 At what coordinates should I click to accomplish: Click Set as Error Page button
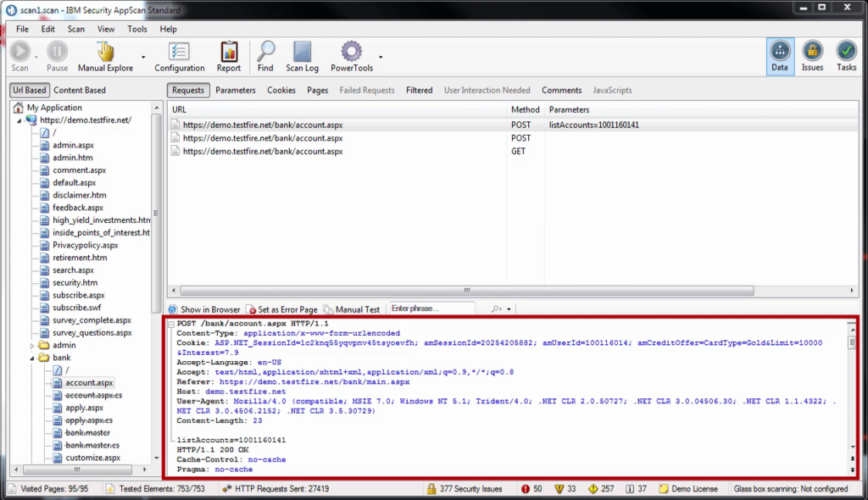(282, 310)
